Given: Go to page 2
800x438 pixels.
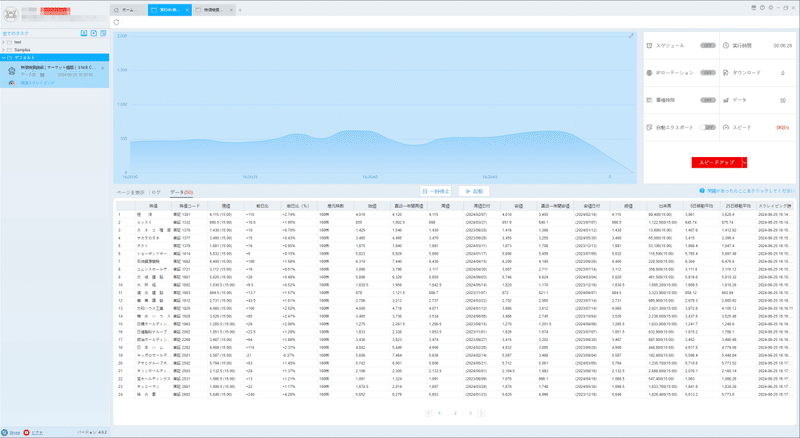Looking at the screenshot, I should [455, 413].
